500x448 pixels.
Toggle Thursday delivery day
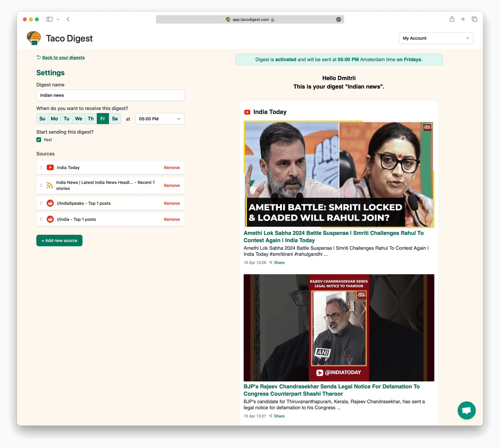[x=90, y=119]
